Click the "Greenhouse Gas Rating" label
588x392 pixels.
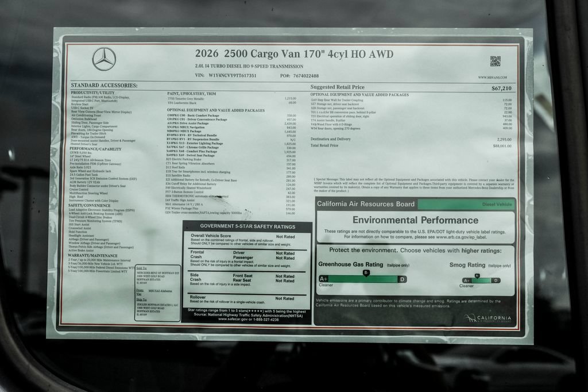[x=351, y=264]
